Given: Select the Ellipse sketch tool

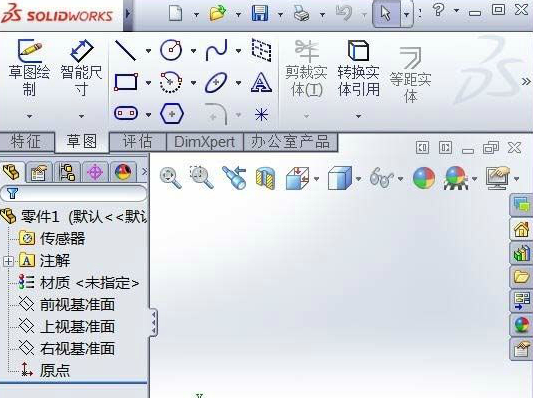Looking at the screenshot, I should point(216,82).
